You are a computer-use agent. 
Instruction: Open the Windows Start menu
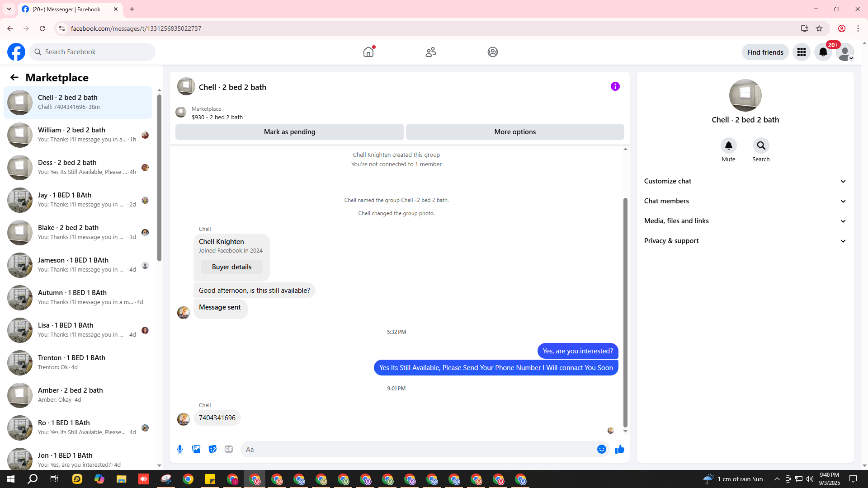tap(11, 479)
